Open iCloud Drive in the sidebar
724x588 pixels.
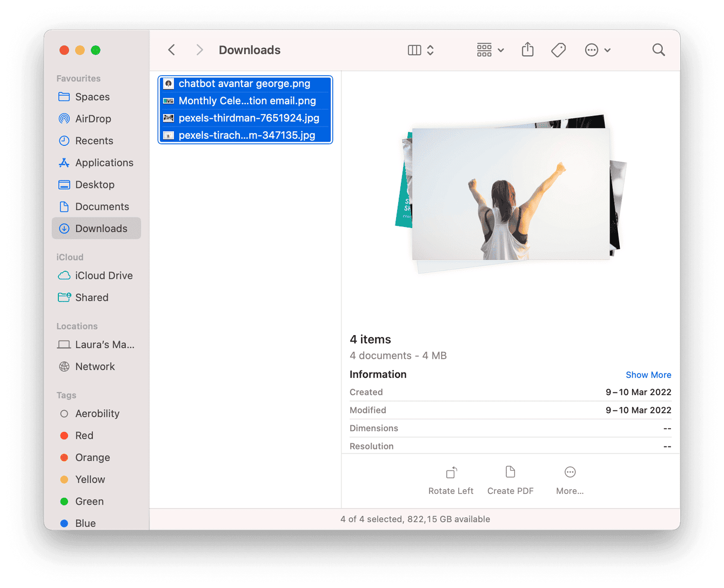point(104,276)
